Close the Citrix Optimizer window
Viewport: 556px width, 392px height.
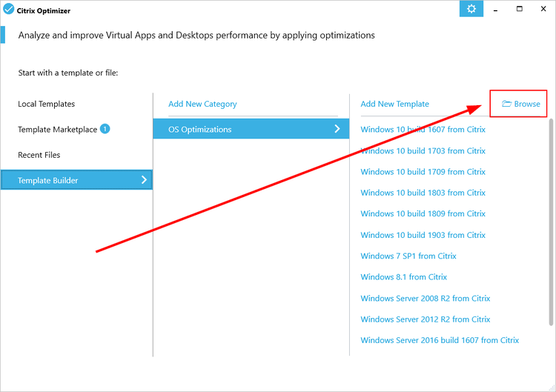point(543,9)
